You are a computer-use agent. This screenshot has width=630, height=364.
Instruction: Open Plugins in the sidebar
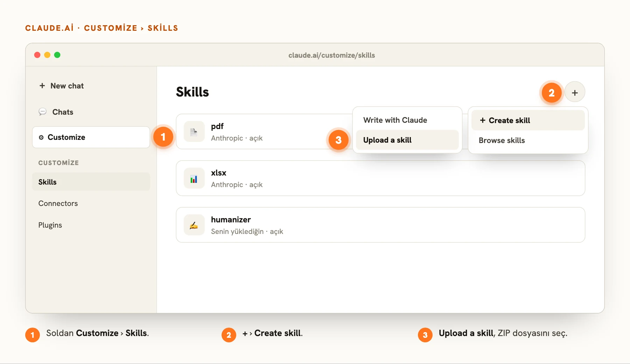click(91, 225)
